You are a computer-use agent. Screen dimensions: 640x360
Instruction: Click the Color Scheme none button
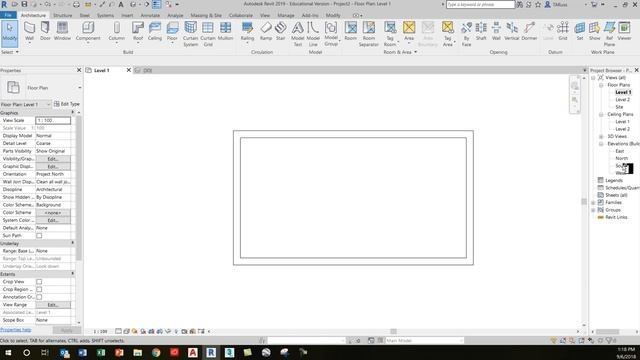point(53,213)
